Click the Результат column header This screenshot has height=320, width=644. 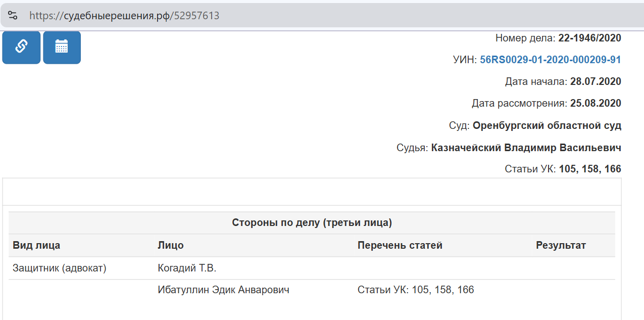click(x=561, y=246)
